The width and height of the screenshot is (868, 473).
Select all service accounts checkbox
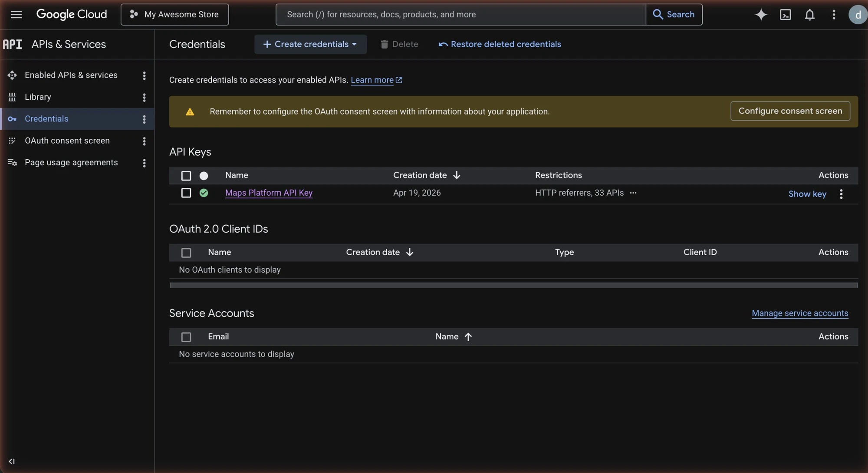(x=186, y=337)
